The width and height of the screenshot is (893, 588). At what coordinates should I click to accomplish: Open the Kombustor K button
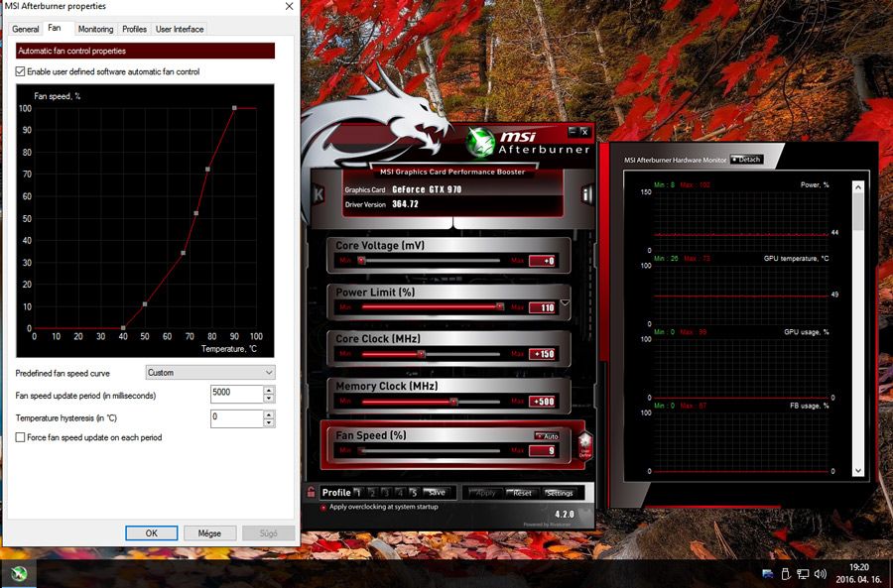pos(319,194)
